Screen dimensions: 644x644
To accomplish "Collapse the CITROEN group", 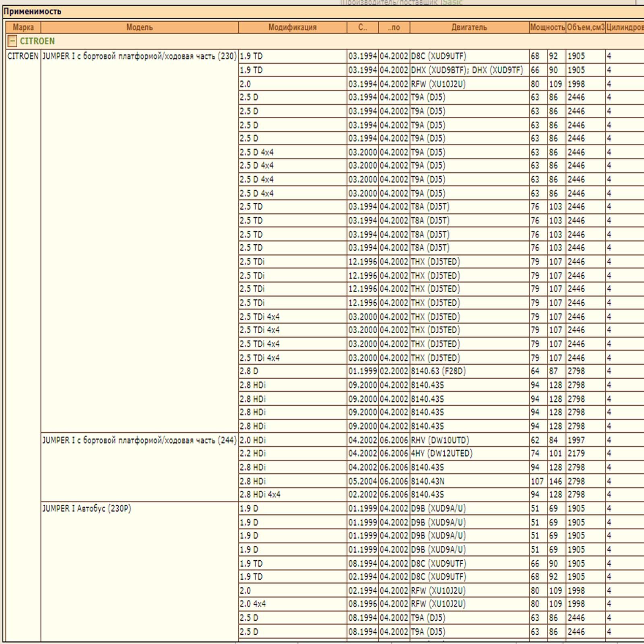I will (x=12, y=41).
